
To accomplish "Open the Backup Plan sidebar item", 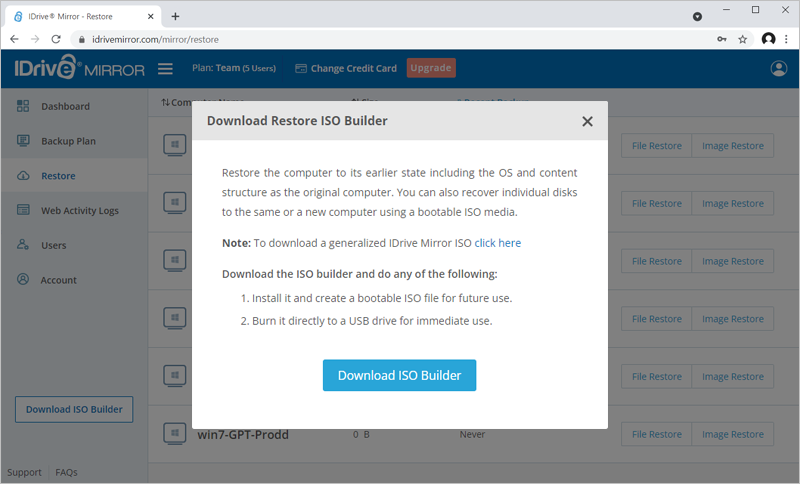I will coord(68,141).
